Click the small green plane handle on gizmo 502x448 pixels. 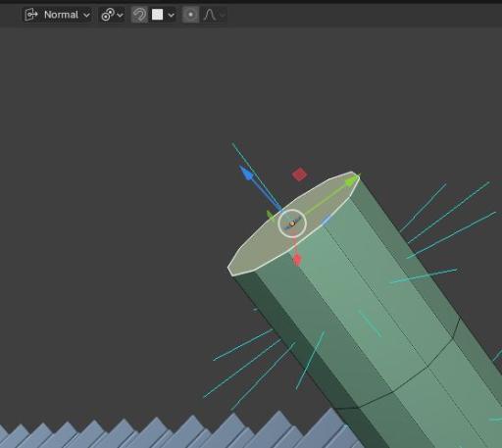[x=271, y=216]
